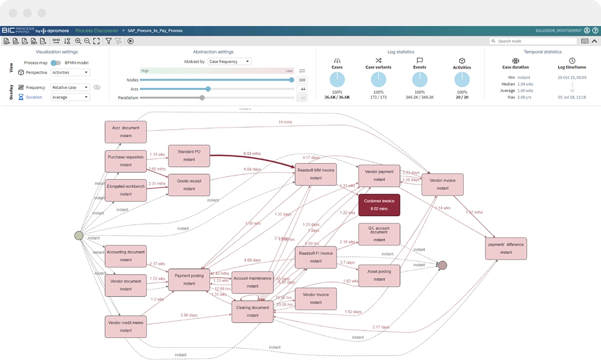The image size is (601, 364).
Task: Select the Standard PO node
Action: (x=189, y=156)
